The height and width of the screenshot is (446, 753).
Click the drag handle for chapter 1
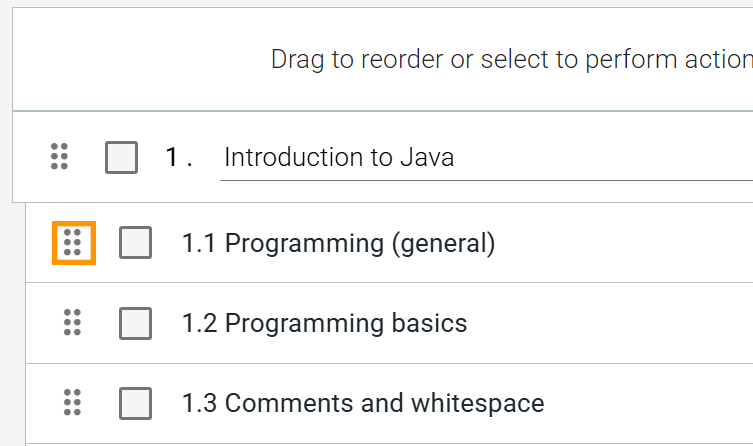point(60,157)
